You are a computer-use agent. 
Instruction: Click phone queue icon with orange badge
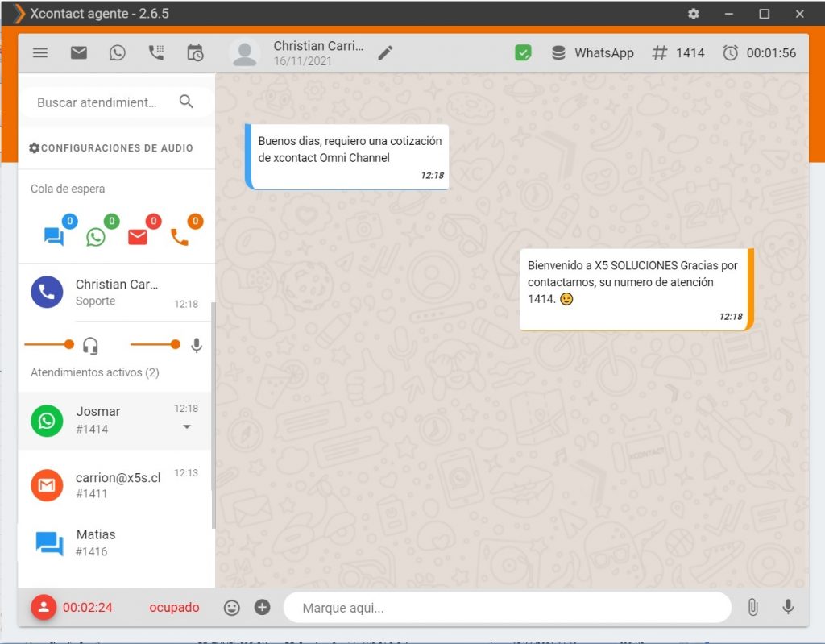coord(180,238)
